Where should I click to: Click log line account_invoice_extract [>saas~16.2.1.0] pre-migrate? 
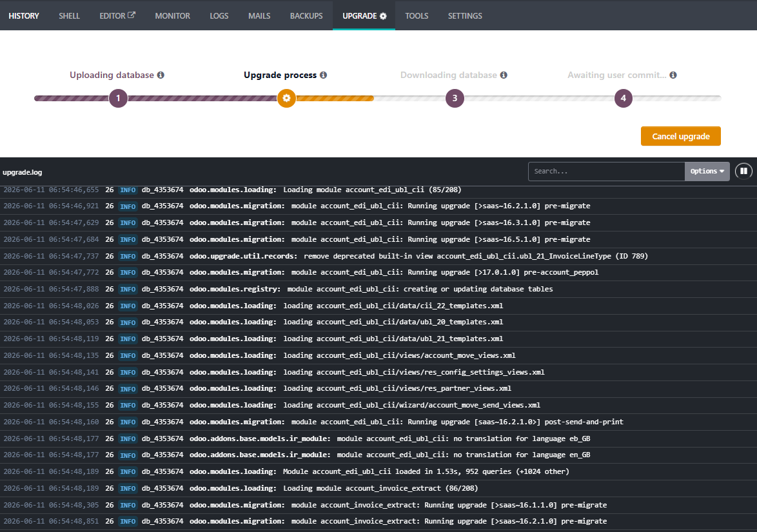(x=378, y=522)
